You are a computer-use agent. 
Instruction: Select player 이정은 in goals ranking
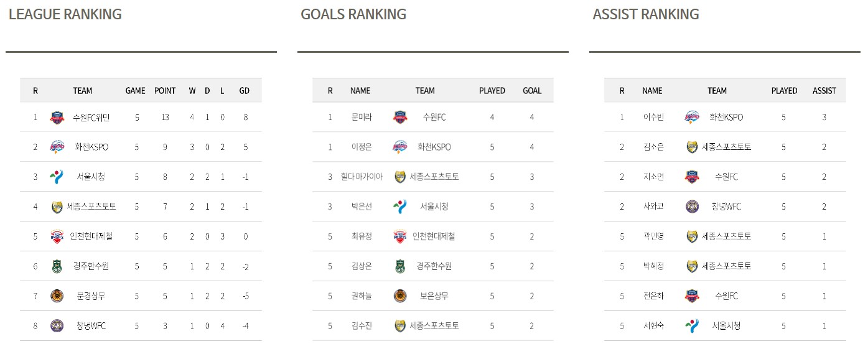click(360, 147)
